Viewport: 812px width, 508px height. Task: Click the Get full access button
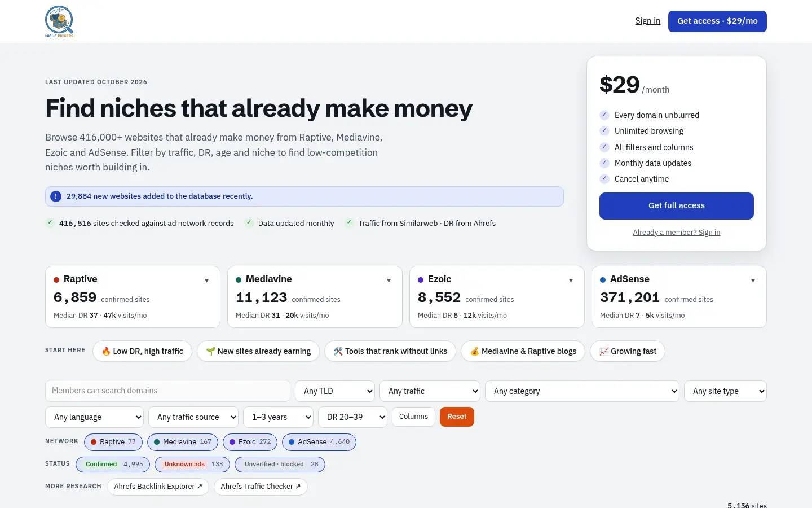point(677,206)
